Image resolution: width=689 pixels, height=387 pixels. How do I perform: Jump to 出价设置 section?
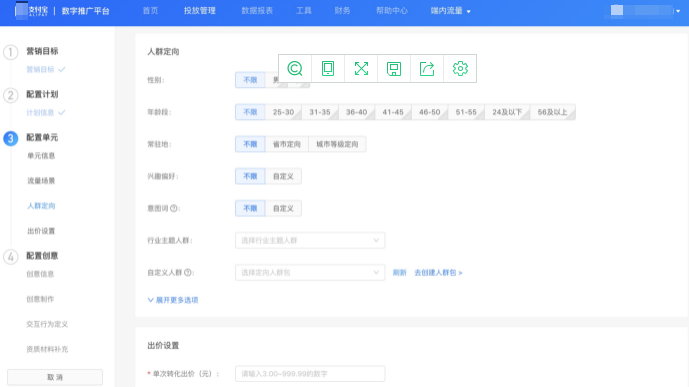[41, 231]
